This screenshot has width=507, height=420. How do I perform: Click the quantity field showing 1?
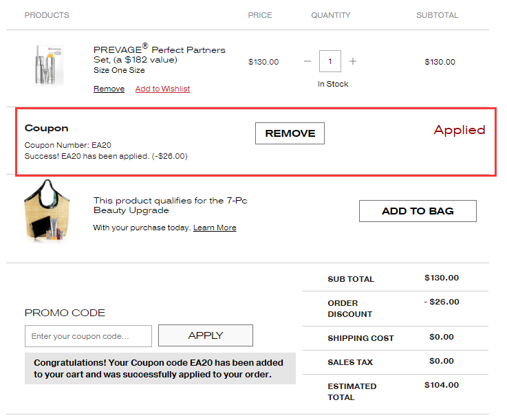click(330, 62)
